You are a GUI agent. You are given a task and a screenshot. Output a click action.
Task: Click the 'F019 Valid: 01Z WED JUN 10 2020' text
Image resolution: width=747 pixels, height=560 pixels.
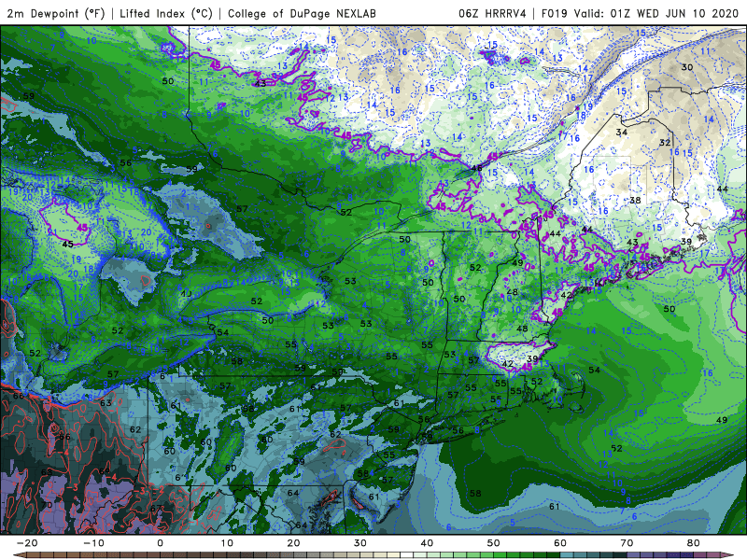tap(640, 13)
